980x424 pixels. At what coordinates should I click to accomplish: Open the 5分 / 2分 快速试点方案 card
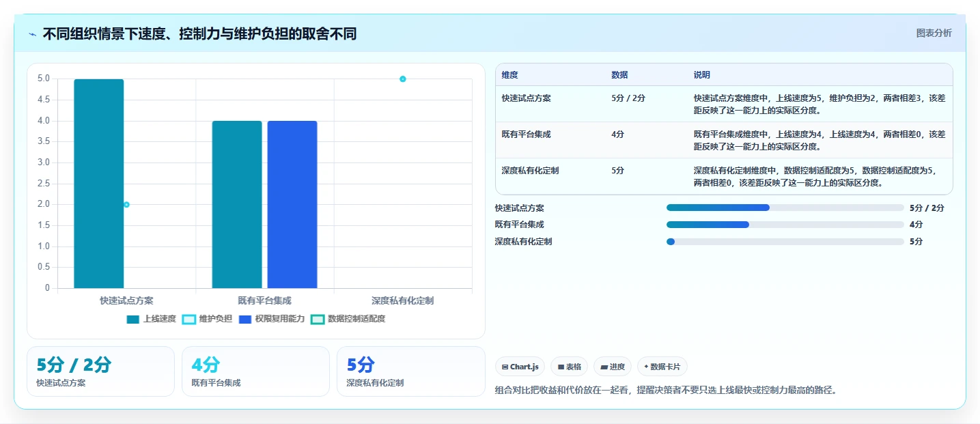point(100,371)
